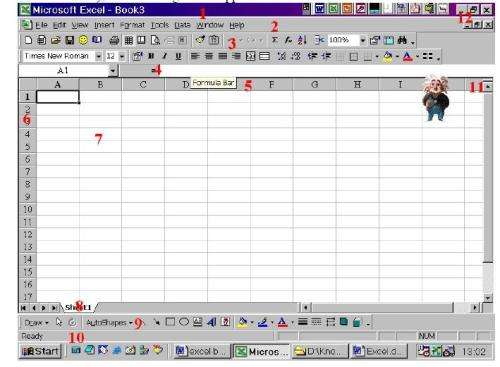Click the Line Style icon in Drawing toolbar
Viewport: 500px width, 367px height.
[x=303, y=322]
